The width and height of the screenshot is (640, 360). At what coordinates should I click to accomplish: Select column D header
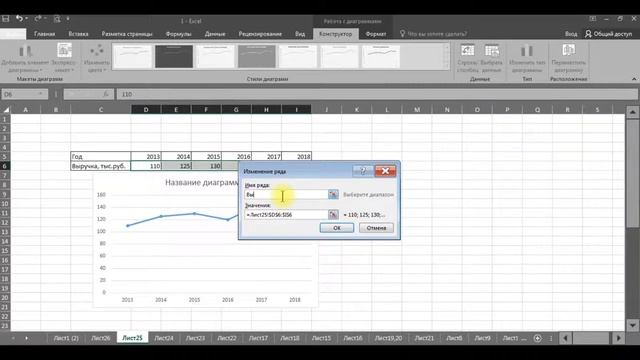click(146, 109)
